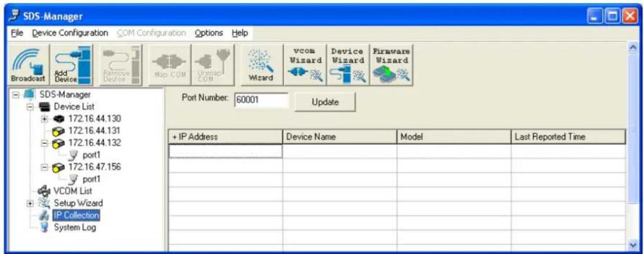Sort by Device Name column header
The height and width of the screenshot is (254, 644).
coord(340,137)
